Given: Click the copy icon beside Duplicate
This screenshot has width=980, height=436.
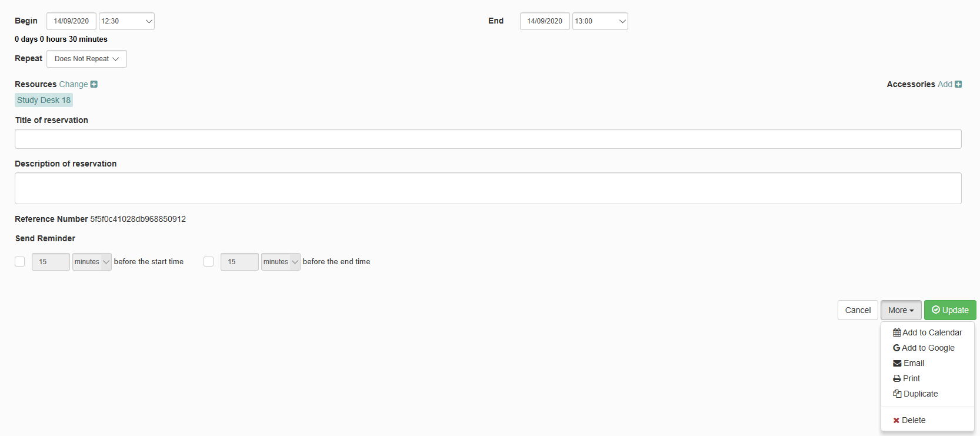Looking at the screenshot, I should (x=897, y=394).
